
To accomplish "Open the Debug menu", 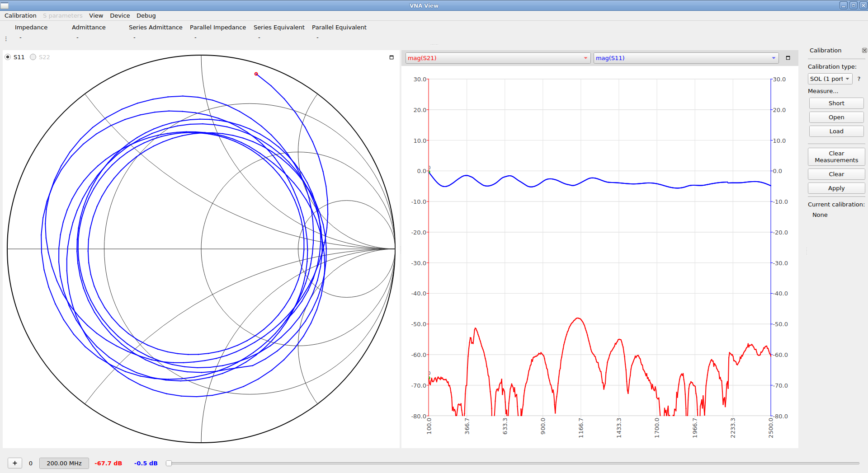I will 146,15.
